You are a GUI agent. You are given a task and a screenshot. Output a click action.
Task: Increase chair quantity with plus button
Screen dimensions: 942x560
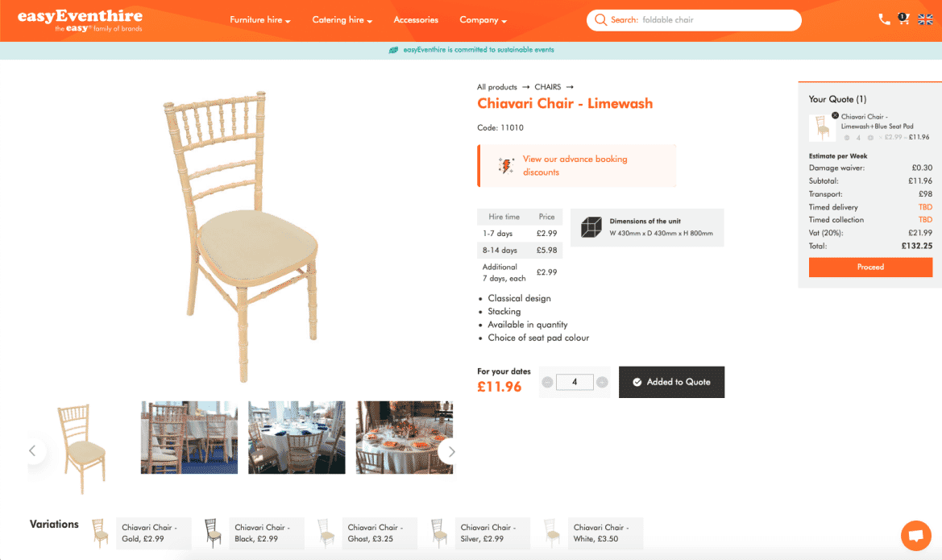click(602, 382)
